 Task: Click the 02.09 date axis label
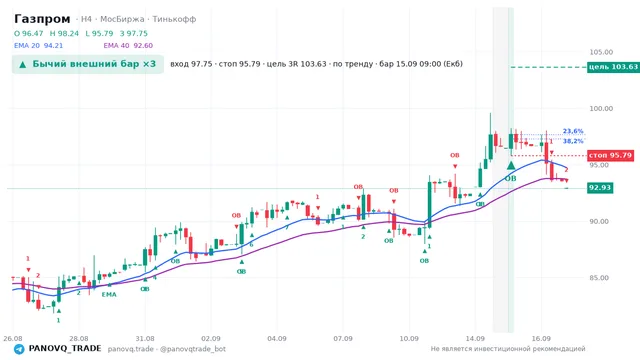[211, 339]
